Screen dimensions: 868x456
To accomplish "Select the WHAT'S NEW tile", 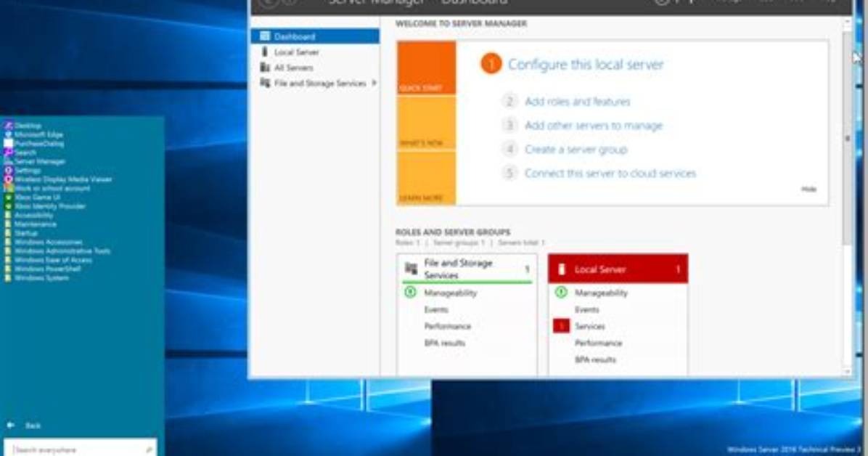I will coord(426,123).
